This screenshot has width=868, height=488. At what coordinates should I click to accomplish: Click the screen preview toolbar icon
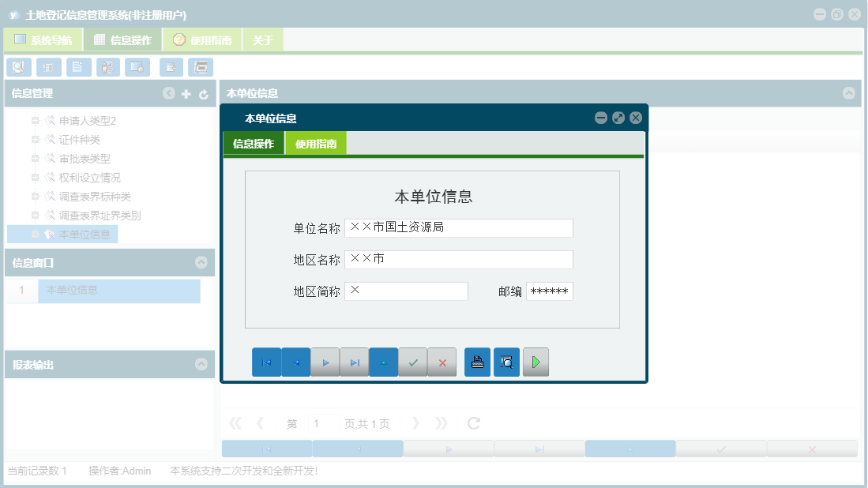pyautogui.click(x=137, y=67)
